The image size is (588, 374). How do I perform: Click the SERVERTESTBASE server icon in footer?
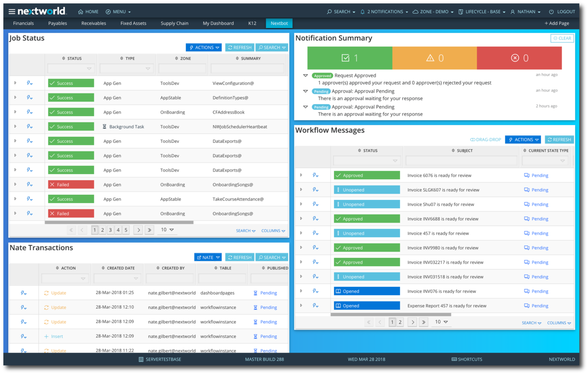(x=141, y=359)
